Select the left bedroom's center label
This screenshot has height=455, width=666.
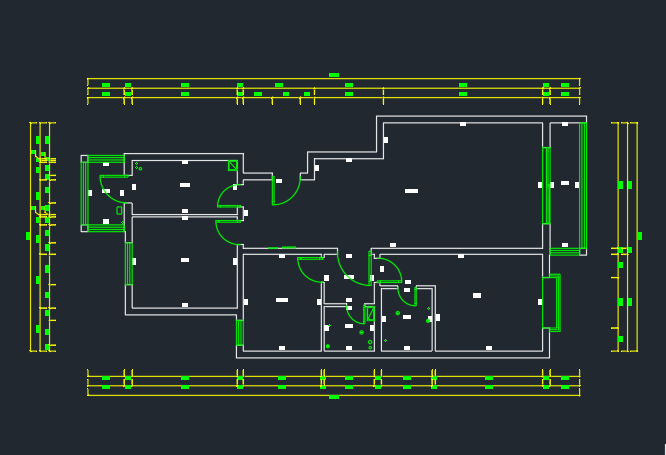click(x=185, y=260)
